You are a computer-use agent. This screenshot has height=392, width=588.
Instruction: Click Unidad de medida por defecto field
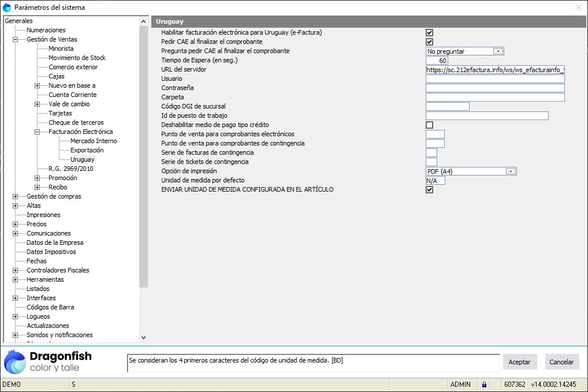point(436,180)
